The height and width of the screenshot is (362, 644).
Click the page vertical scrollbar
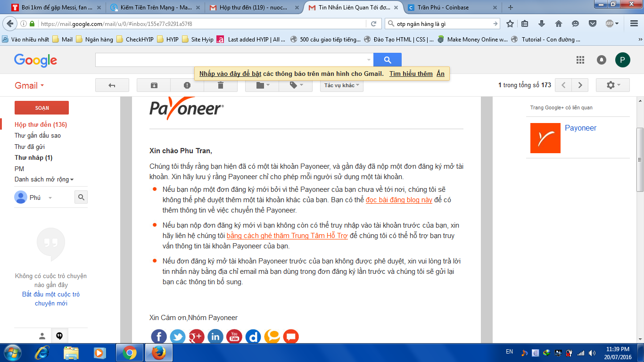click(640, 160)
